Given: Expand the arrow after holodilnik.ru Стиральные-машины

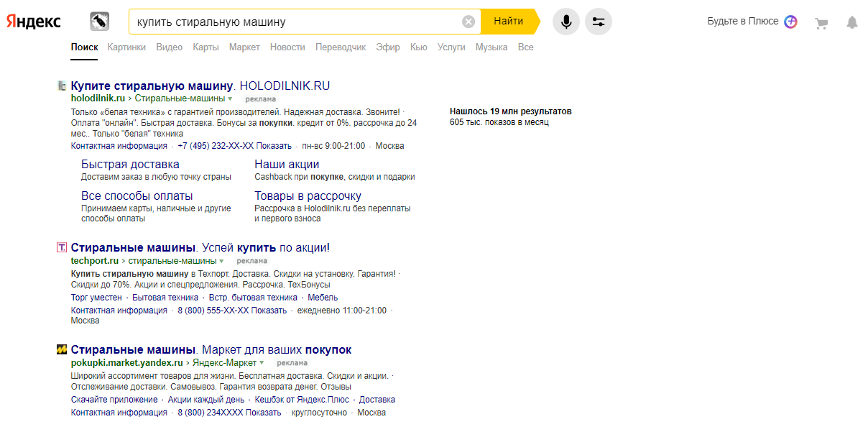Looking at the screenshot, I should pyautogui.click(x=230, y=98).
